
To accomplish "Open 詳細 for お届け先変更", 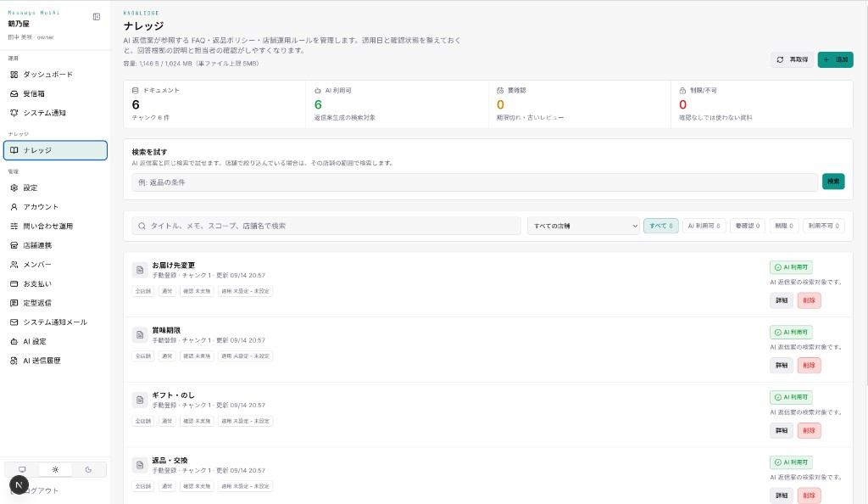I will 781,300.
